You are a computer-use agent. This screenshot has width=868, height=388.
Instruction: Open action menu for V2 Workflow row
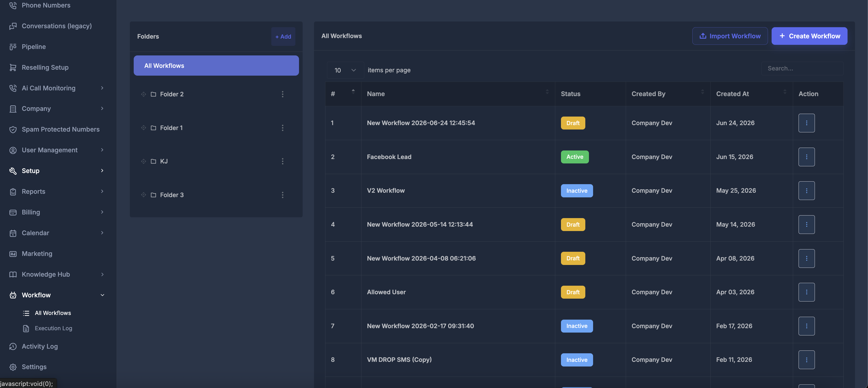pos(806,191)
